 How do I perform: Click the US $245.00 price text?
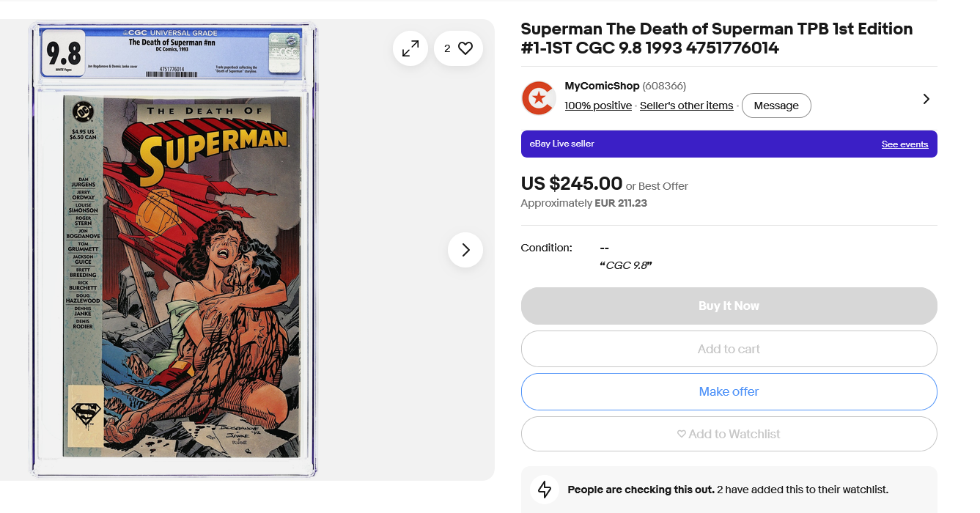(x=572, y=183)
